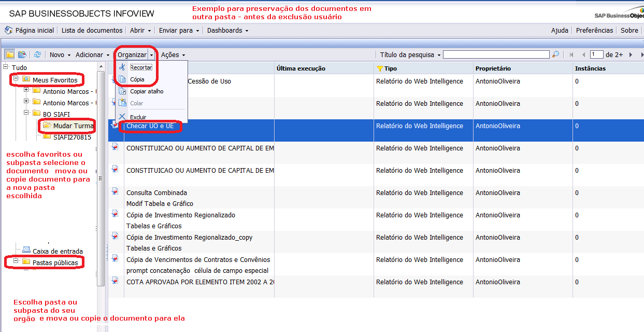Click the Checar UO e UE document icon
The width and height of the screenshot is (644, 332).
pyautogui.click(x=116, y=125)
